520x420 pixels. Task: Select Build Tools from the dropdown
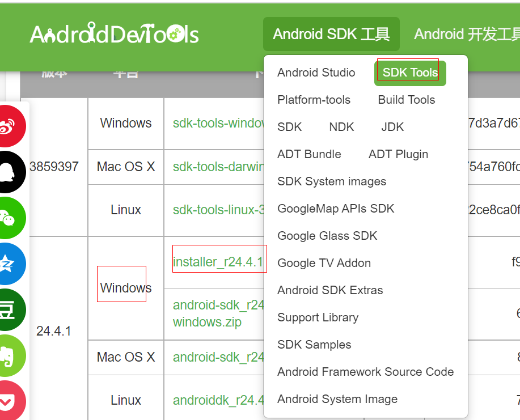pyautogui.click(x=407, y=100)
